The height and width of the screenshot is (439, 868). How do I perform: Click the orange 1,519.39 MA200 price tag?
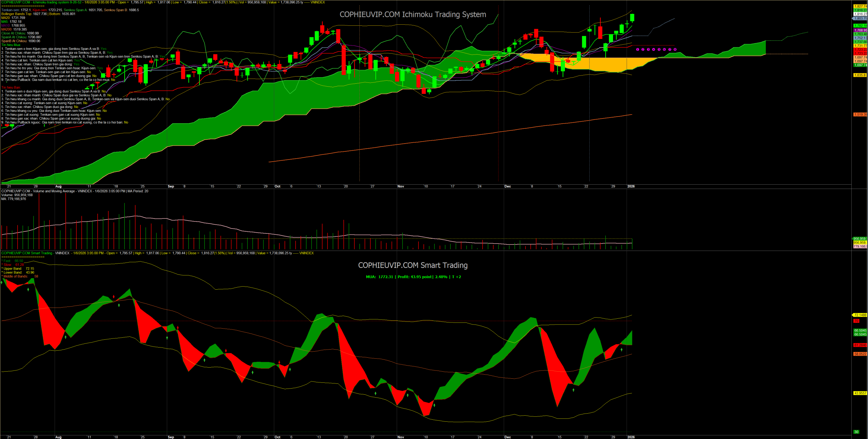[860, 114]
